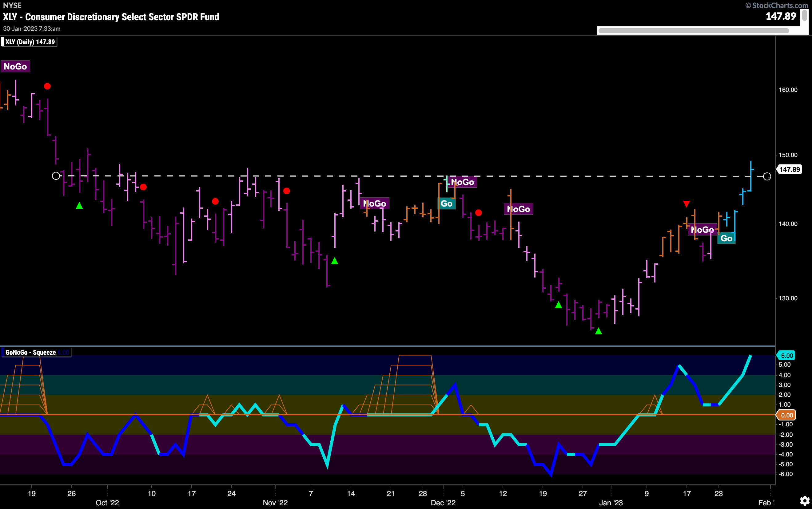Viewport: 812px width, 509px height.
Task: Click the Dec '22 date axis label
Action: (443, 503)
